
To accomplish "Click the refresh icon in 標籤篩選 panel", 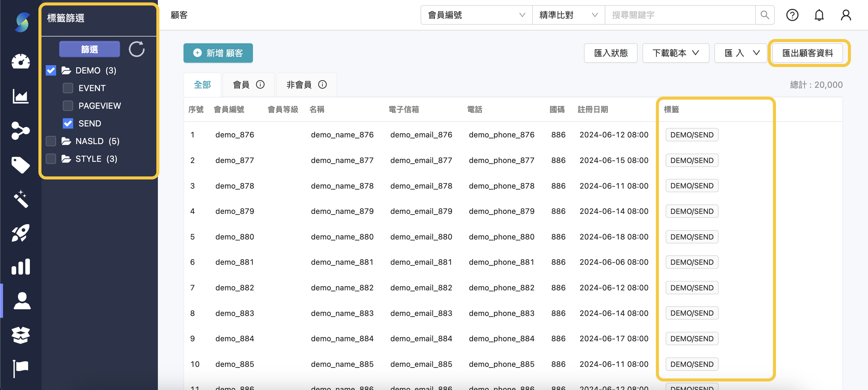I will (x=137, y=49).
